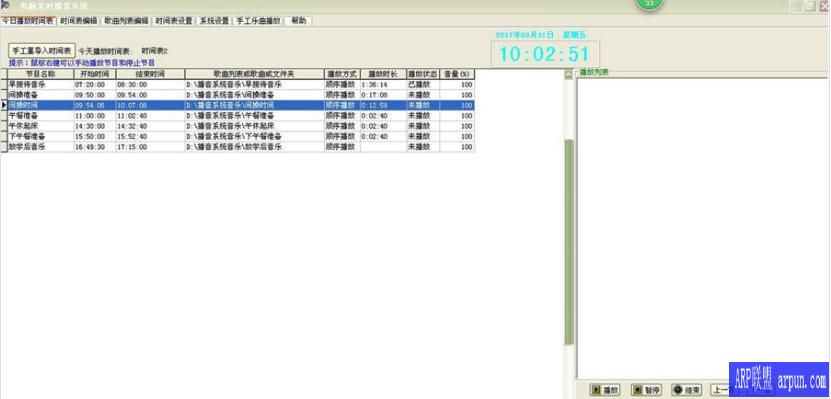831x399 pixels.
Task: Switch to the 时间表编辑 tab
Action: pos(78,21)
